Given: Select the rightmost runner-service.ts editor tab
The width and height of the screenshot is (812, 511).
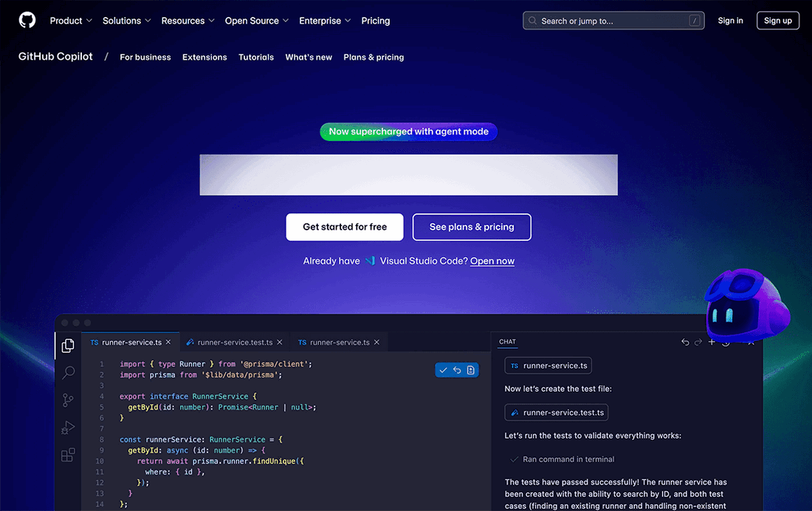Looking at the screenshot, I should coord(340,342).
